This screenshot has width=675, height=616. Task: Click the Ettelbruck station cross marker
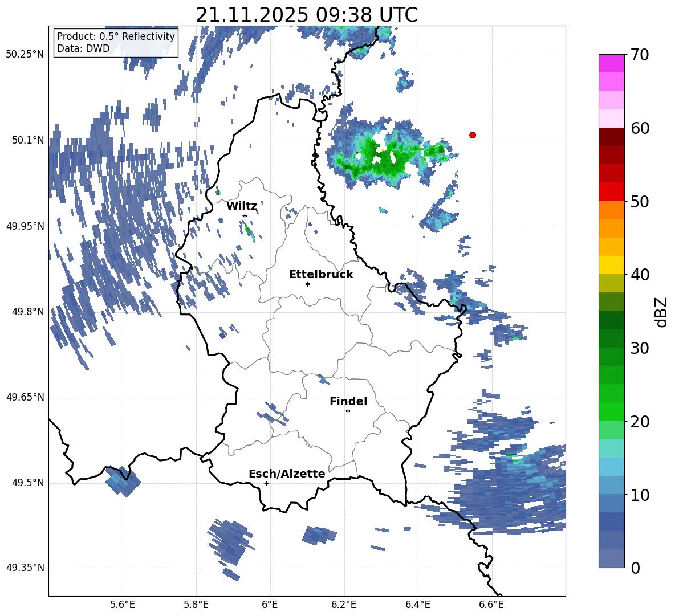point(307,284)
